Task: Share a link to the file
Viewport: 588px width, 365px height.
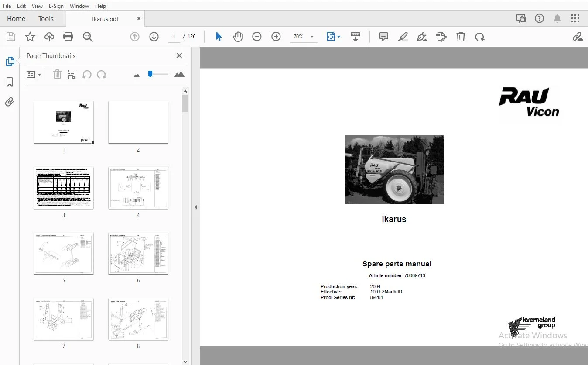Action: (578, 37)
